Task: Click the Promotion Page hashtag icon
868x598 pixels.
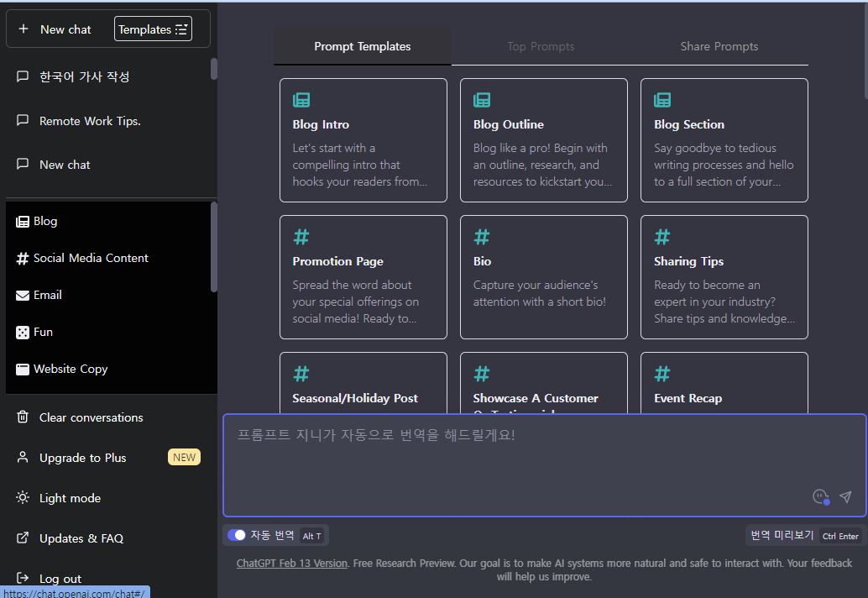Action: (x=301, y=237)
